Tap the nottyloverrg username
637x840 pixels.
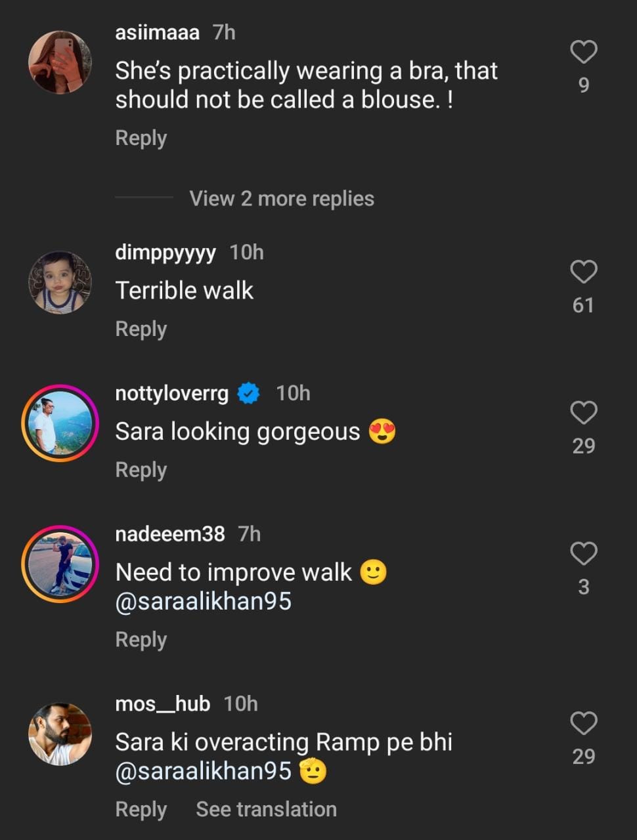click(171, 393)
